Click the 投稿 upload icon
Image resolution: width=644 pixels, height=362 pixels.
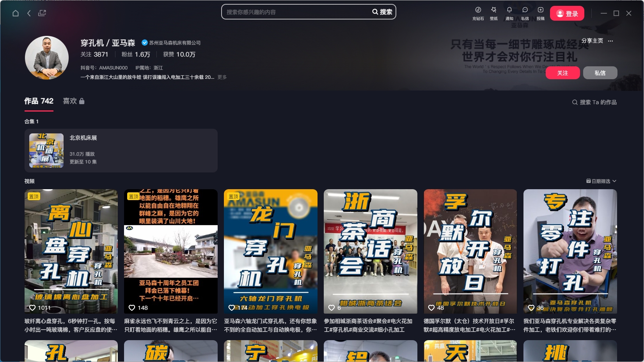[x=540, y=10]
